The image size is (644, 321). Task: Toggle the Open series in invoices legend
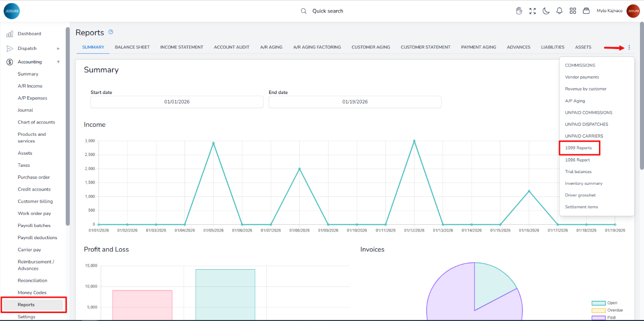tap(598, 303)
